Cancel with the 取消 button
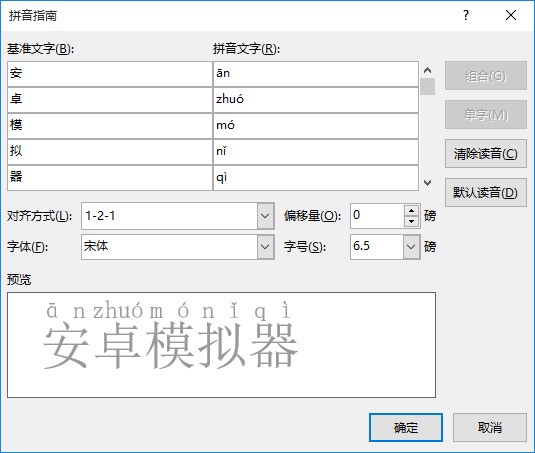Viewport: 535px width, 453px height. click(x=490, y=427)
